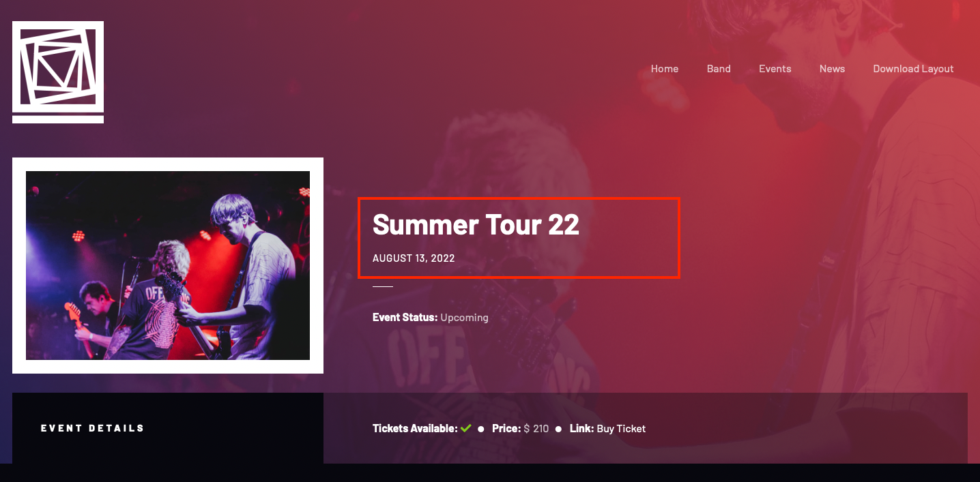Click the white bullet dot before Link
Screen dimensions: 980x482
tap(558, 429)
